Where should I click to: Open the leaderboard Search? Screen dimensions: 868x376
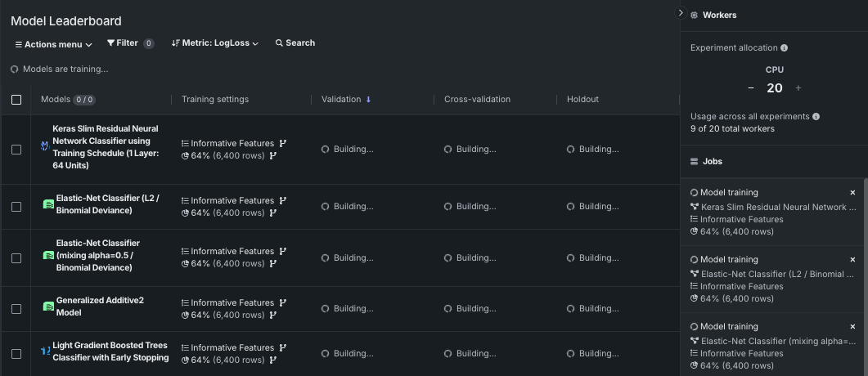295,43
